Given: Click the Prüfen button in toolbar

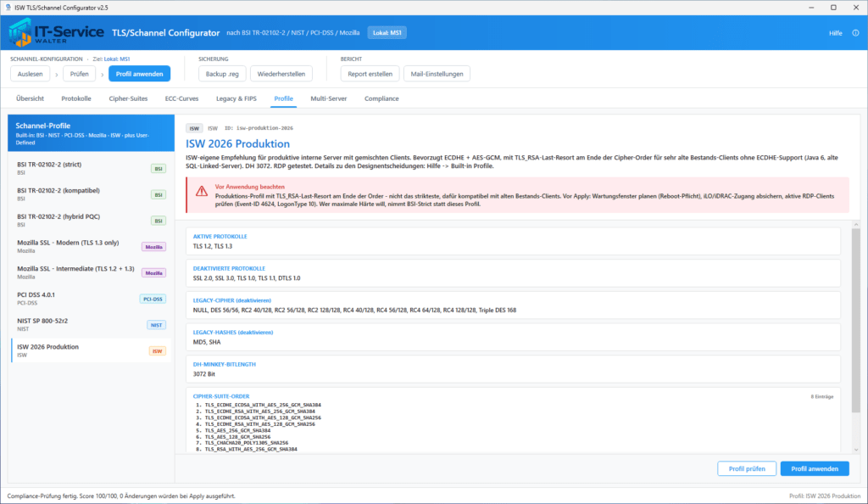Looking at the screenshot, I should point(79,74).
